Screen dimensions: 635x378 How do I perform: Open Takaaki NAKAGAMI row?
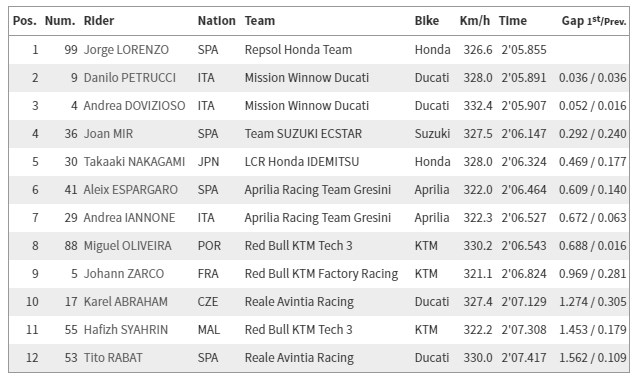(x=319, y=162)
